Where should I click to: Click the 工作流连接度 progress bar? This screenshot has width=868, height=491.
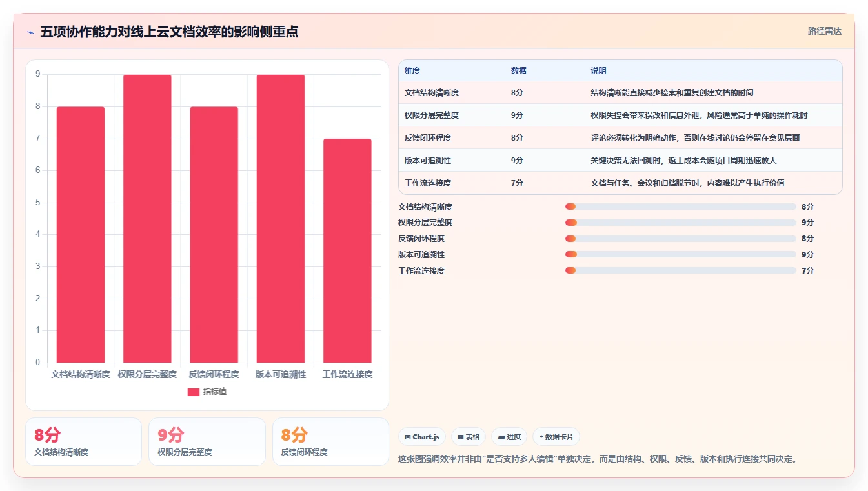[x=680, y=270]
